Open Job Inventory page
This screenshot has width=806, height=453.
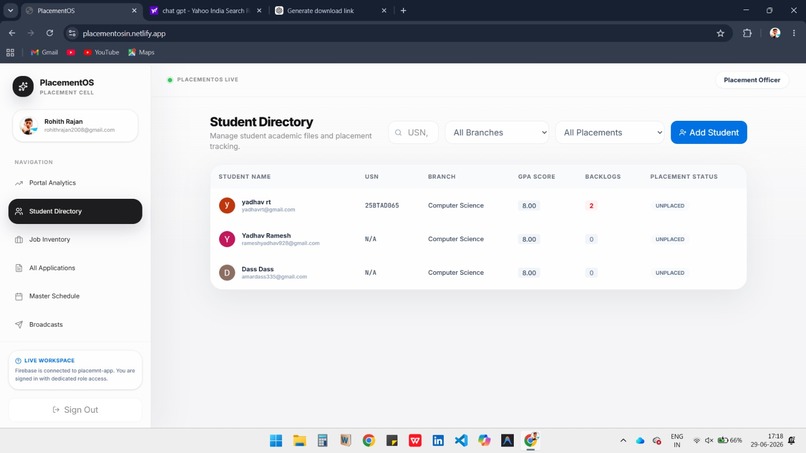[75, 240]
